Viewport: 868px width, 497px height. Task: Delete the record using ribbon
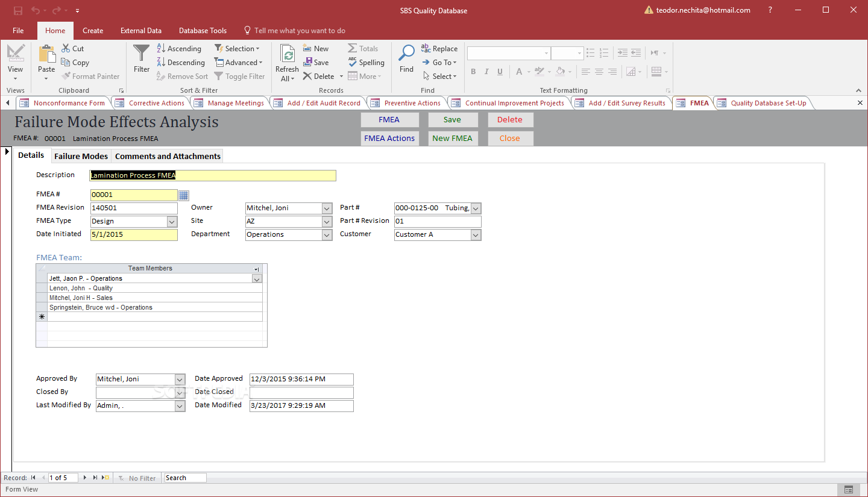[319, 77]
